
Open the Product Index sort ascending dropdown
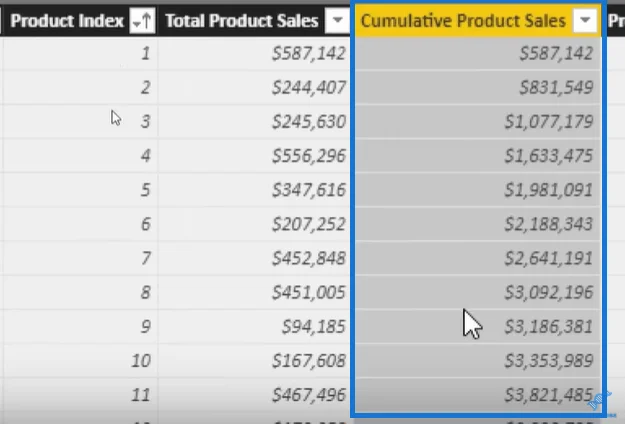[142, 20]
